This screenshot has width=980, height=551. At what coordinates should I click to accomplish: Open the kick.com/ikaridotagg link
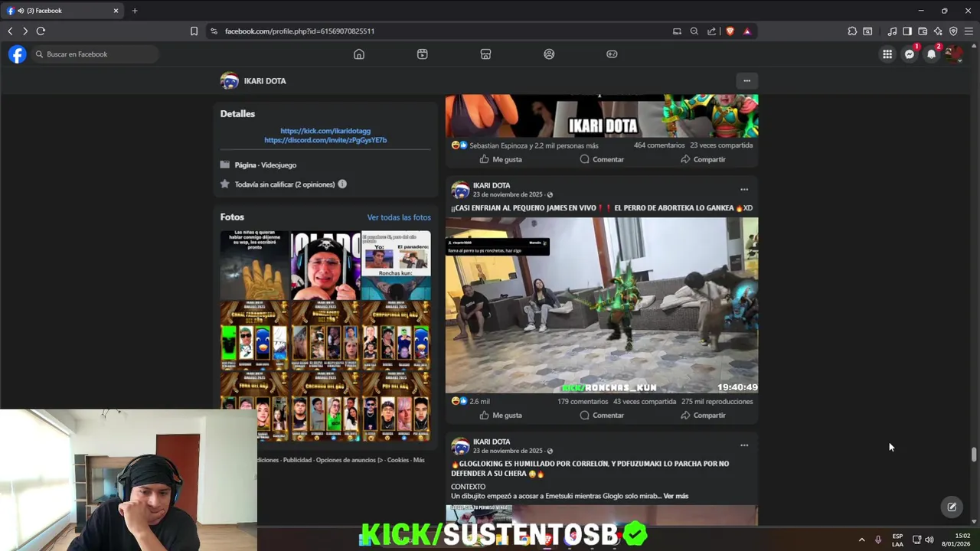point(325,131)
